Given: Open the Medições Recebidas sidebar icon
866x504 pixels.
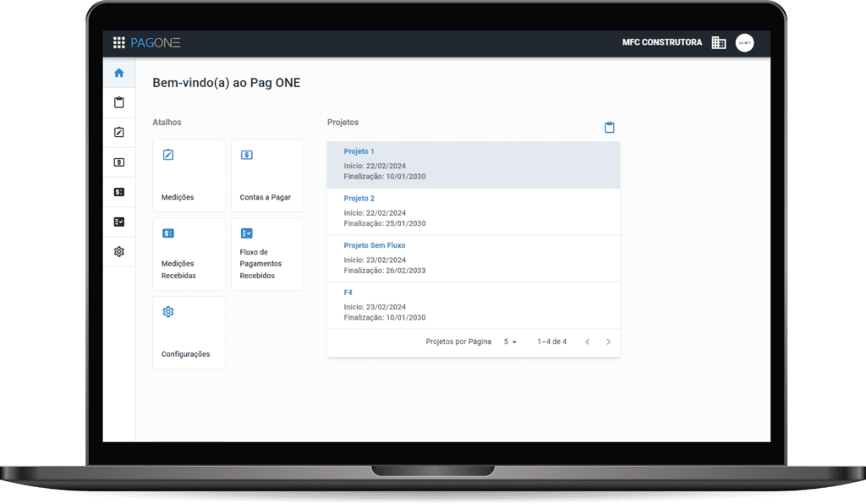Looking at the screenshot, I should click(118, 192).
